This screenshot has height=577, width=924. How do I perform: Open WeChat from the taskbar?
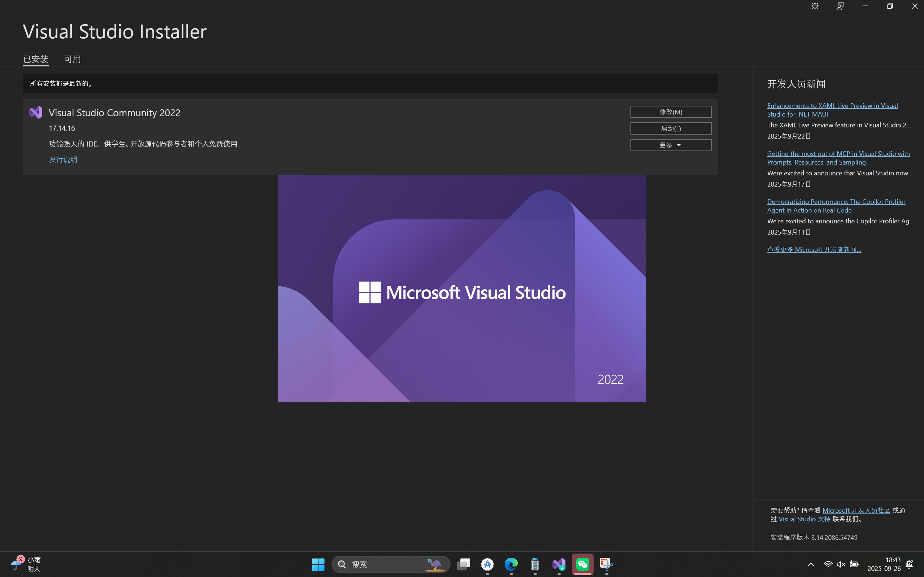(583, 564)
